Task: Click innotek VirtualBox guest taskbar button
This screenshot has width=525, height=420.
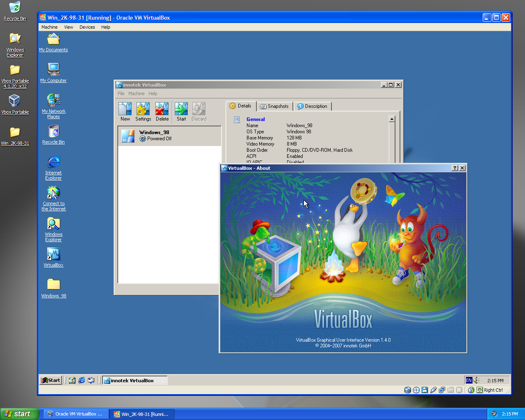Action: [135, 380]
